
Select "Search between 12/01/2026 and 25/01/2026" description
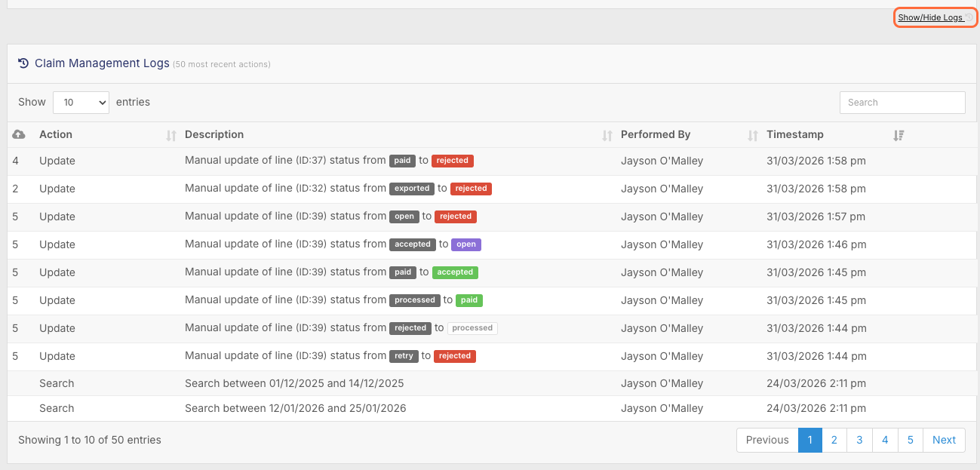click(x=296, y=408)
